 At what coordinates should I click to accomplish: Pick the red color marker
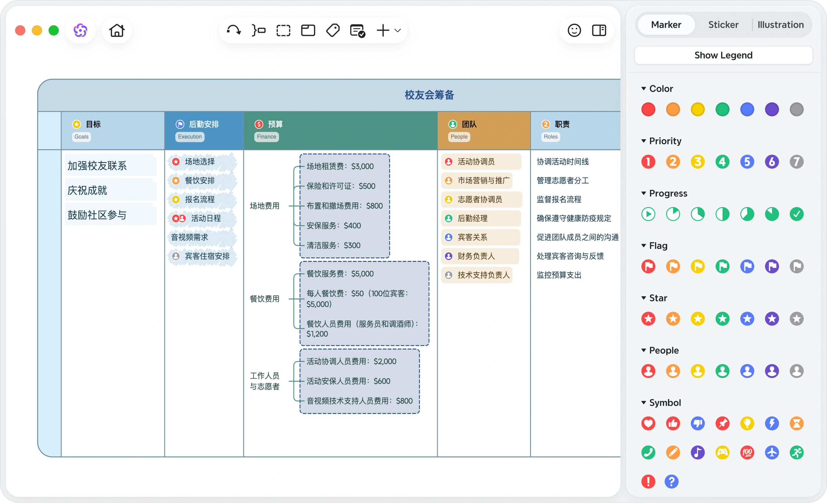pos(648,109)
